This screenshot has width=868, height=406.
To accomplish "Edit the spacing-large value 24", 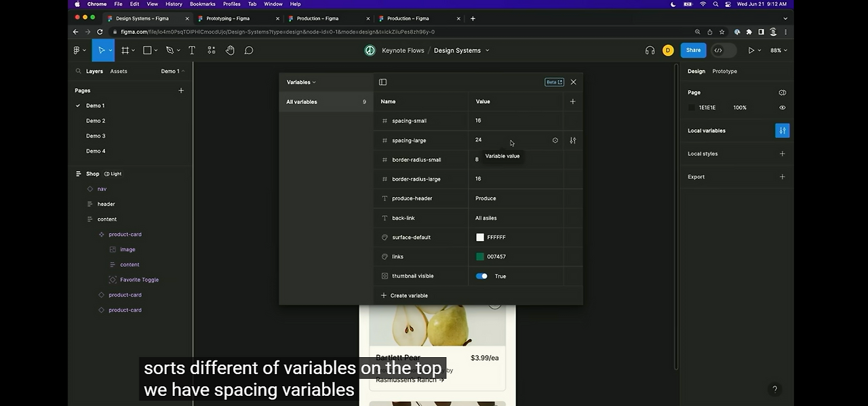I will coord(478,140).
